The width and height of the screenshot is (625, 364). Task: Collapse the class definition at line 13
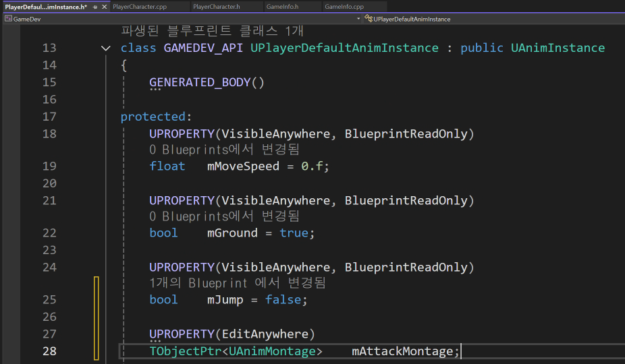(x=105, y=48)
